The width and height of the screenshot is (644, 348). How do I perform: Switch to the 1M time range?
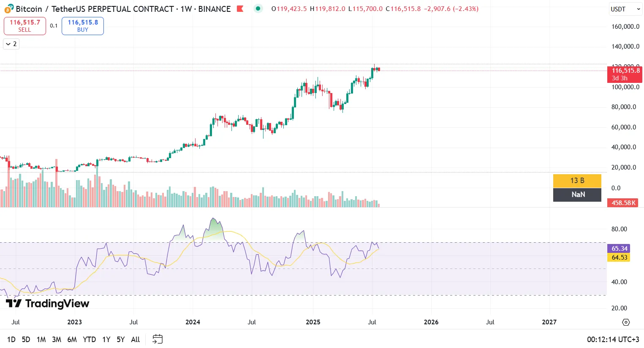pyautogui.click(x=41, y=340)
